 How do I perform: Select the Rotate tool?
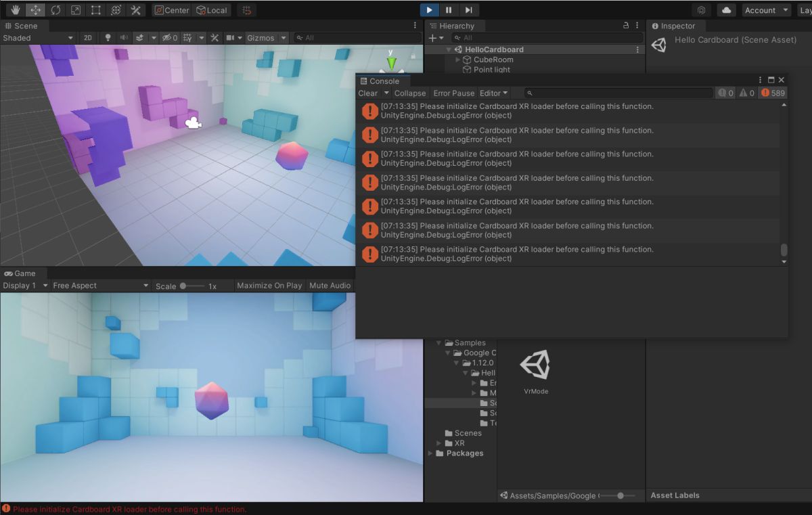click(x=55, y=10)
